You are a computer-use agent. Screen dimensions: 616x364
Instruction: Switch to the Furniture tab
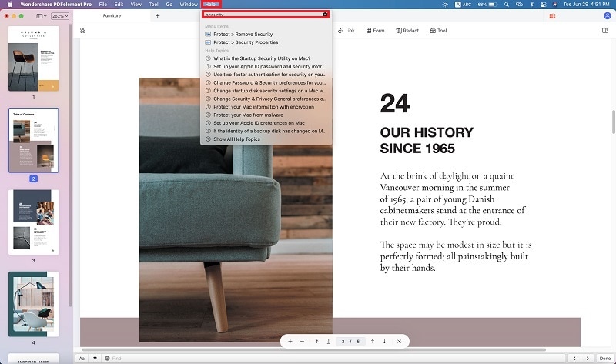click(112, 15)
